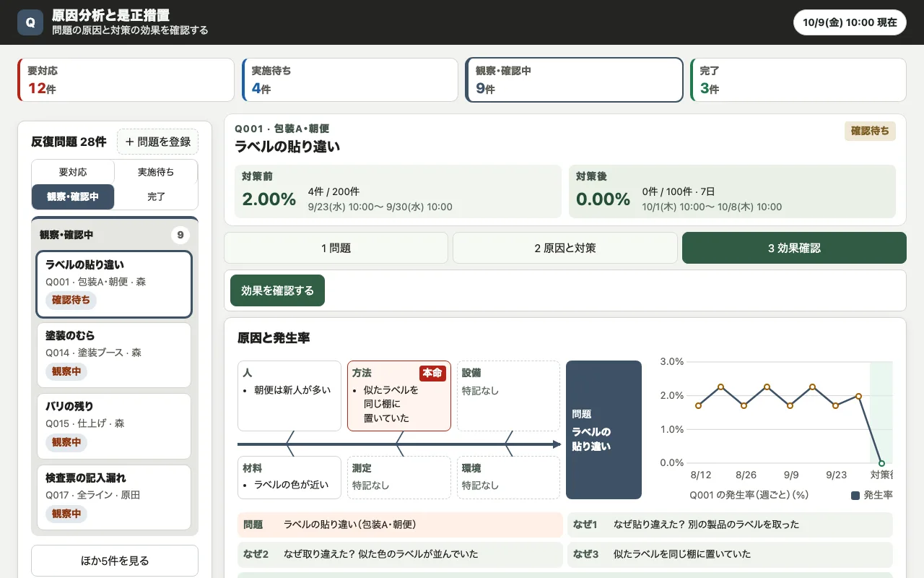Click the 対策後 0.00% rate panel
The image size is (924, 578).
[x=732, y=191]
